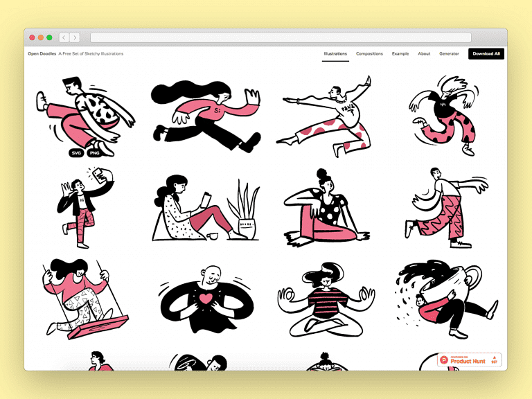Click the browser address bar

pyautogui.click(x=281, y=37)
